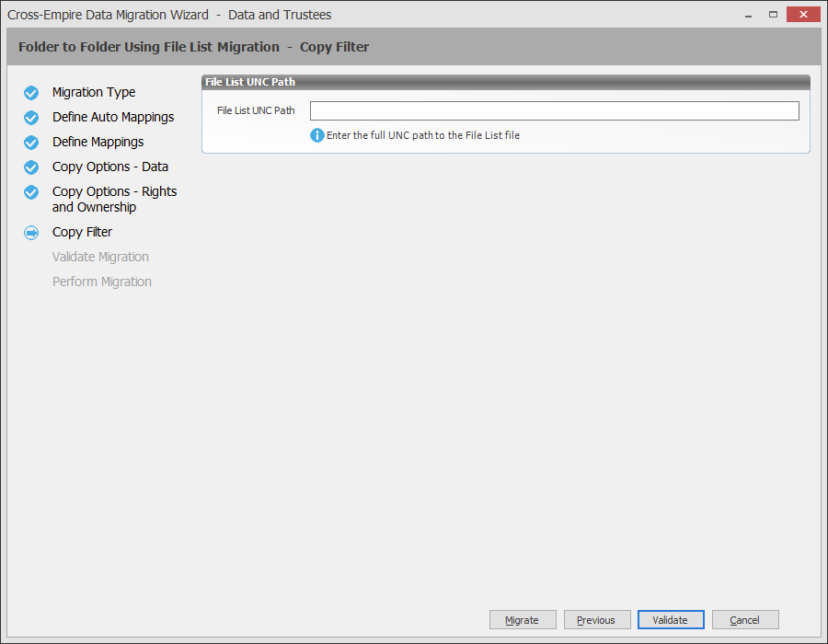
Task: Click the Copy Filter current-step arrow icon
Action: pos(31,233)
